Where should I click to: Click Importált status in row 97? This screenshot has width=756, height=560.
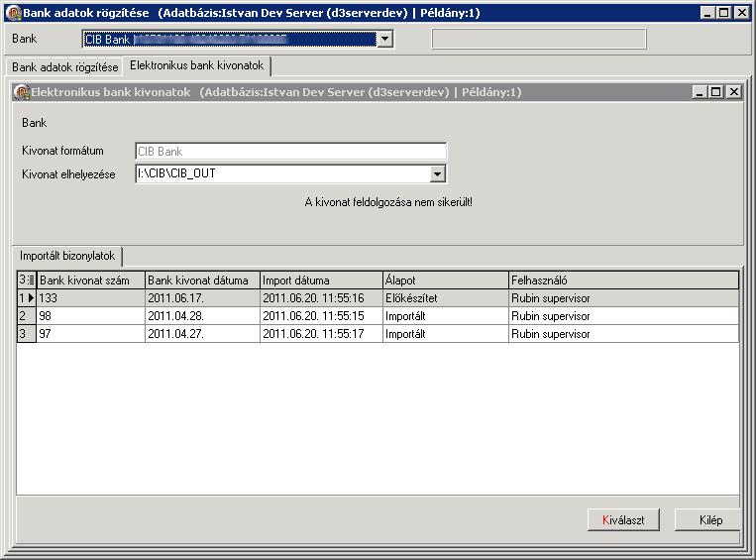pyautogui.click(x=446, y=334)
